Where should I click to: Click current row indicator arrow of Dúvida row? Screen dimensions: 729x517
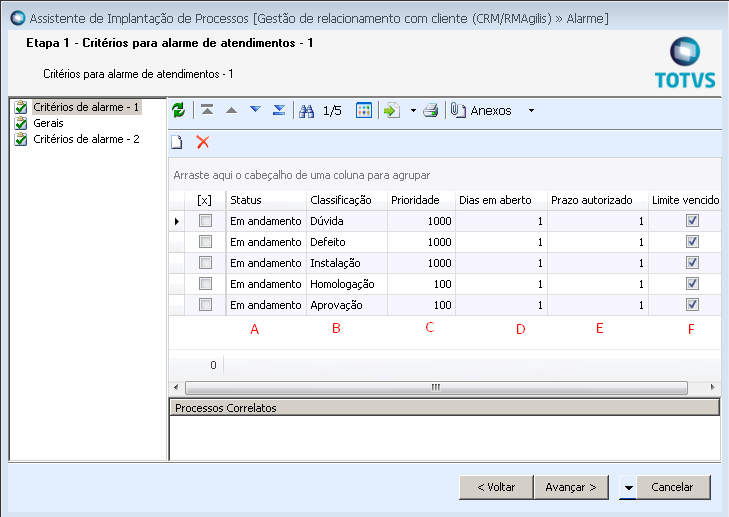click(177, 221)
